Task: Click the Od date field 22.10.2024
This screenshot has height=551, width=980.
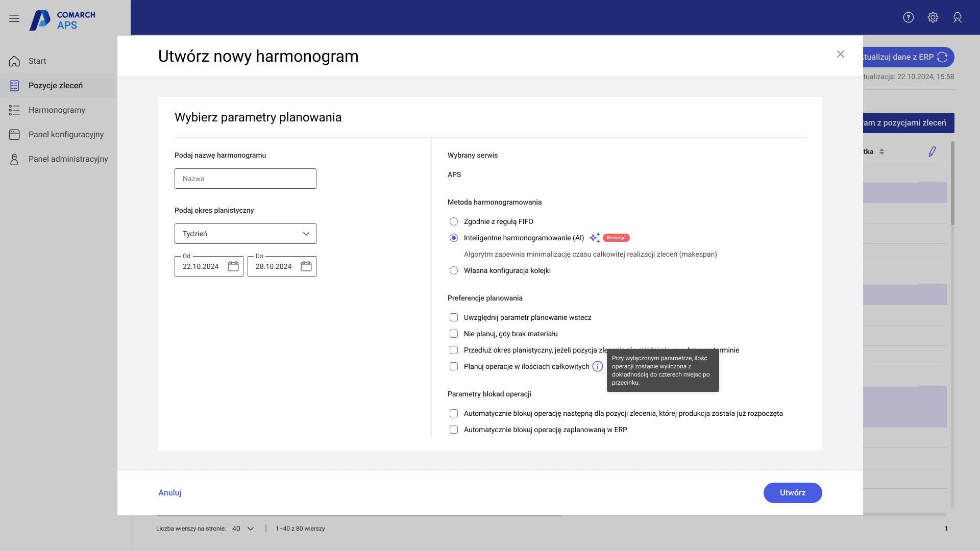Action: point(209,266)
